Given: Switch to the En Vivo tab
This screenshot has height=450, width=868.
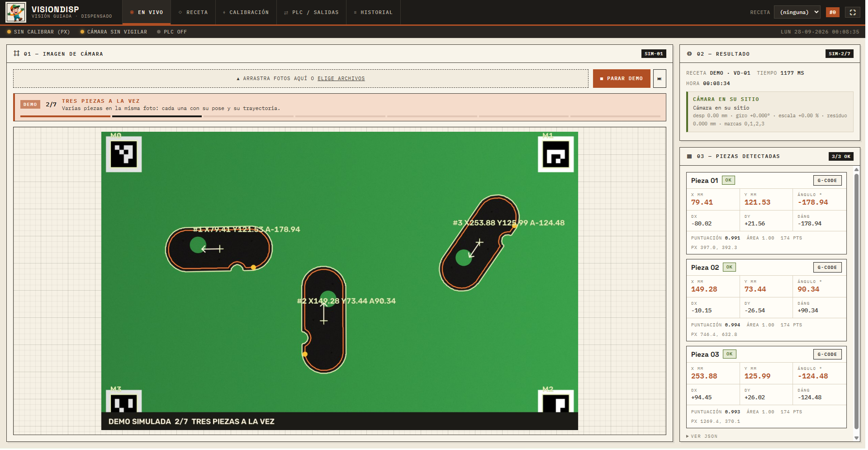Looking at the screenshot, I should click(x=147, y=12).
